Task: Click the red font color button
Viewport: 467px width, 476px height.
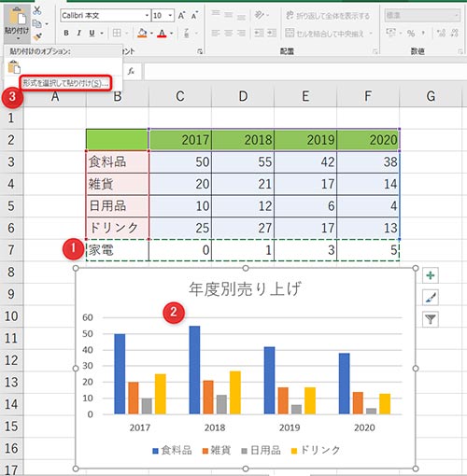Action: pos(162,33)
